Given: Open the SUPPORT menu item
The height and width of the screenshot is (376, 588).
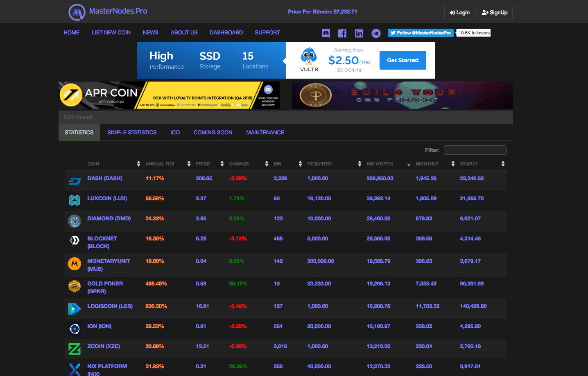Looking at the screenshot, I should click(267, 32).
